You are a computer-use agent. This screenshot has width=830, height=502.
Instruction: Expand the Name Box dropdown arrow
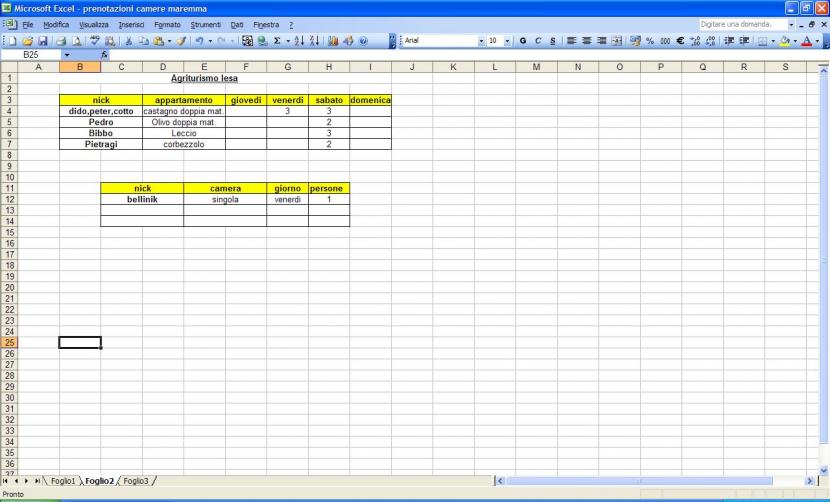click(x=67, y=55)
